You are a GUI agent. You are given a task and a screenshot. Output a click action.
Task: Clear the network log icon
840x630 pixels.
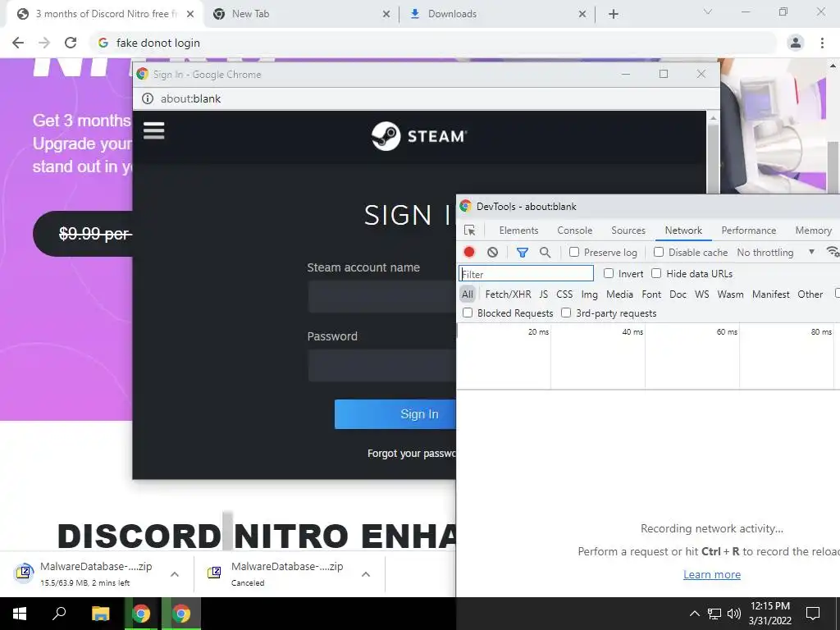[492, 253]
